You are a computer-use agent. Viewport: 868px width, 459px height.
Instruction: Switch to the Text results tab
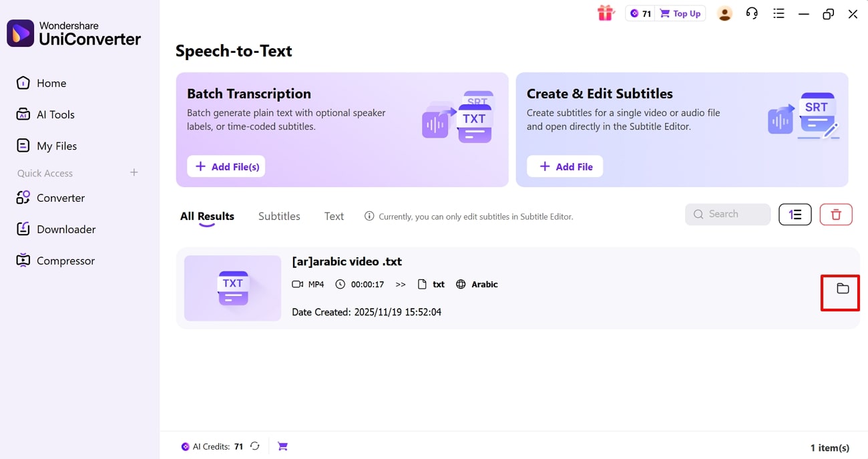334,216
